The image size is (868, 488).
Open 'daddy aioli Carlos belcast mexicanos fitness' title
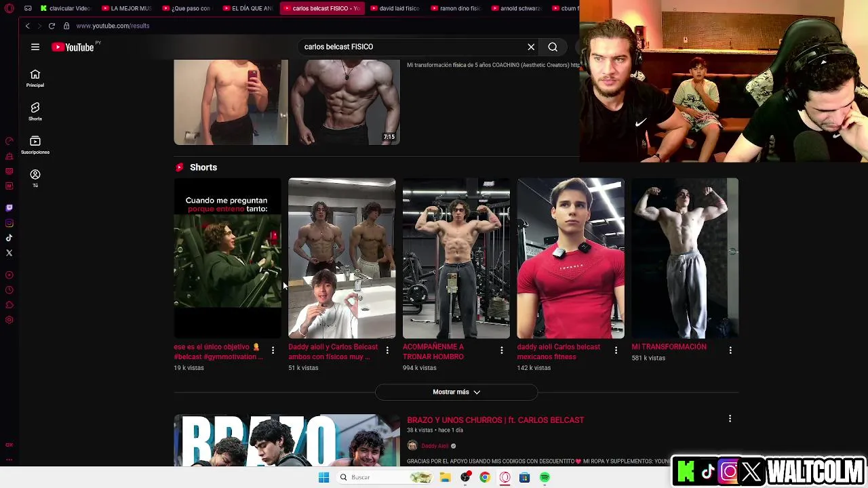pyautogui.click(x=559, y=352)
